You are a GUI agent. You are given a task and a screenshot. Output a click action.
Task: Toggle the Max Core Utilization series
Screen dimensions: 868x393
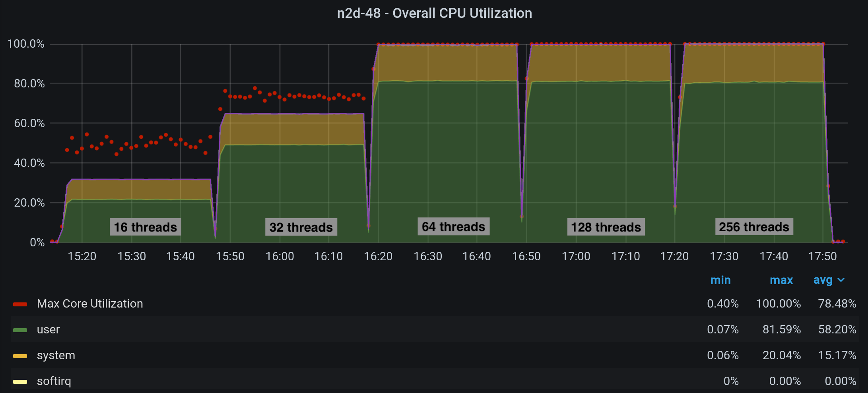point(90,304)
